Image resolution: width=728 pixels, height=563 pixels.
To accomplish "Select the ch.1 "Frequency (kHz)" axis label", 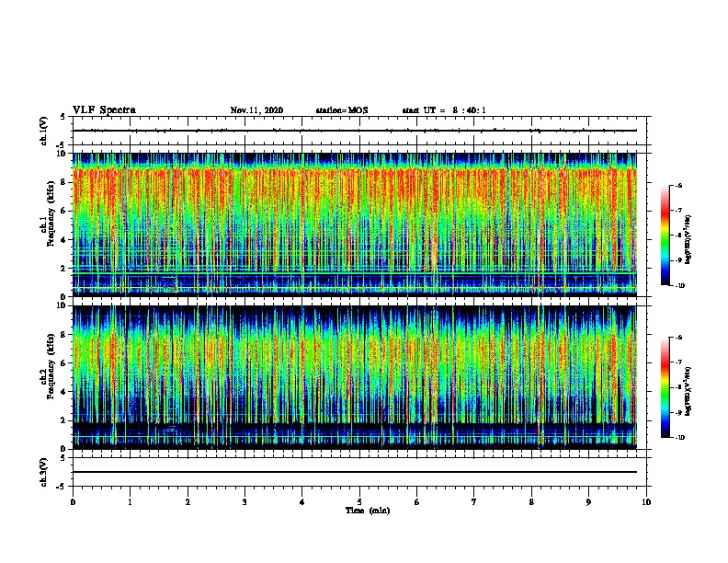I will pyautogui.click(x=51, y=214).
